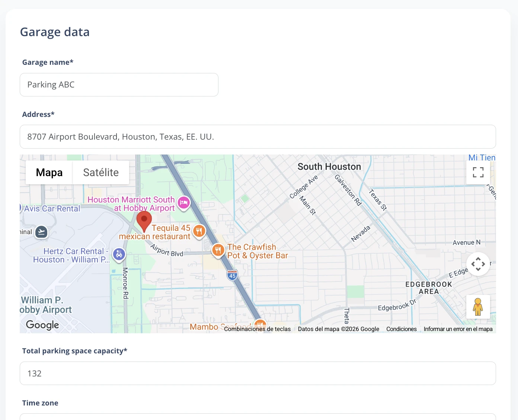Screen dimensions: 518x420
Task: Select the Mapa view tab
Action: [x=49, y=172]
